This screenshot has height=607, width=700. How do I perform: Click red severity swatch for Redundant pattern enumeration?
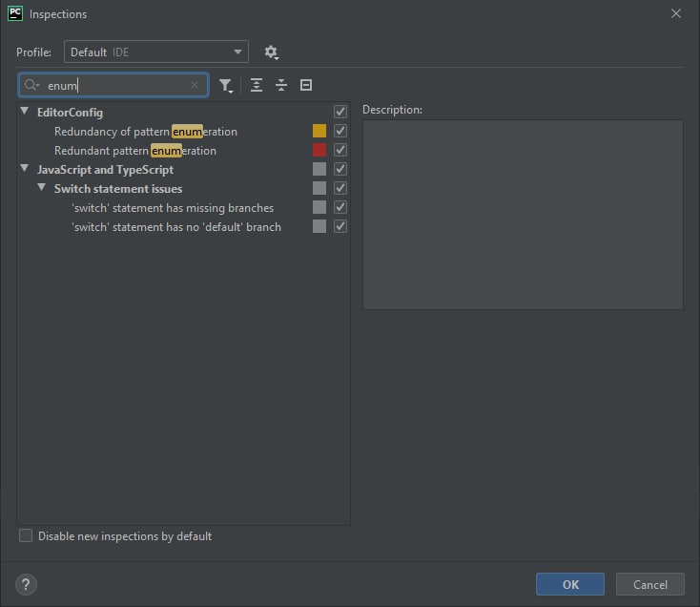coord(319,150)
